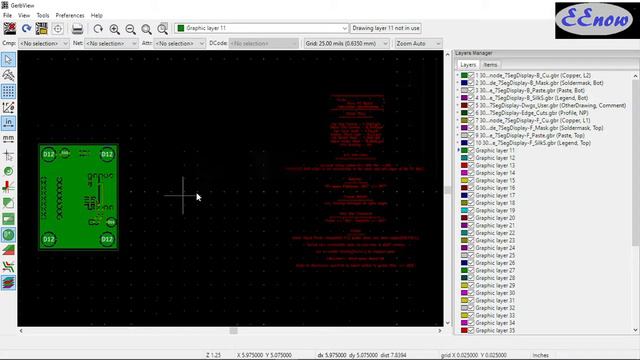Toggle visibility checkbox for Graphic layer 30
Viewport: 640px width, 360px height.
(x=471, y=293)
